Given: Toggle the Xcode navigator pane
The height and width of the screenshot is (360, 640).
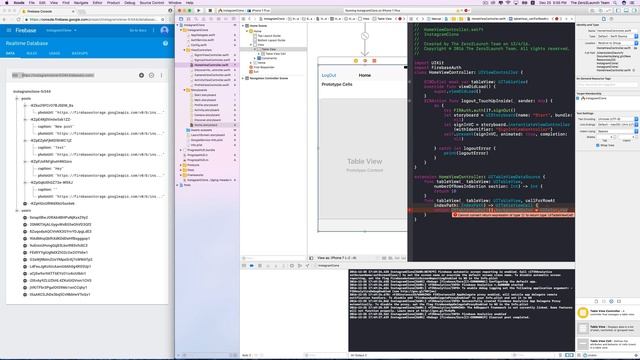Looking at the screenshot, I should tap(619, 10).
